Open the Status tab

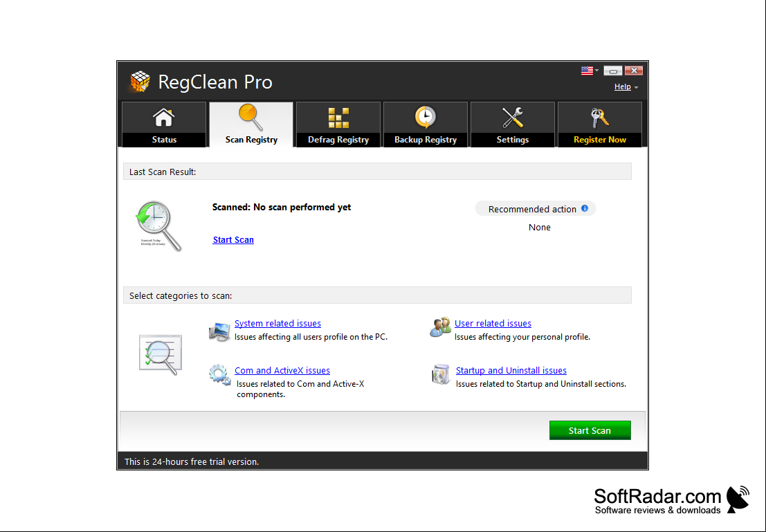pos(164,125)
